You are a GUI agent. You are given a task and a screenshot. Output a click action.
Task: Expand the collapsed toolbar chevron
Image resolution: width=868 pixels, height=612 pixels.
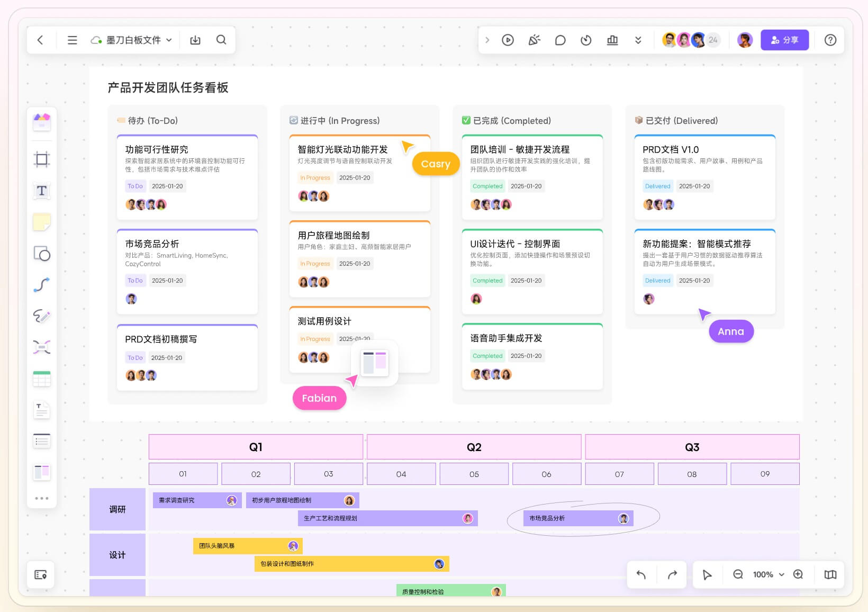pos(487,40)
